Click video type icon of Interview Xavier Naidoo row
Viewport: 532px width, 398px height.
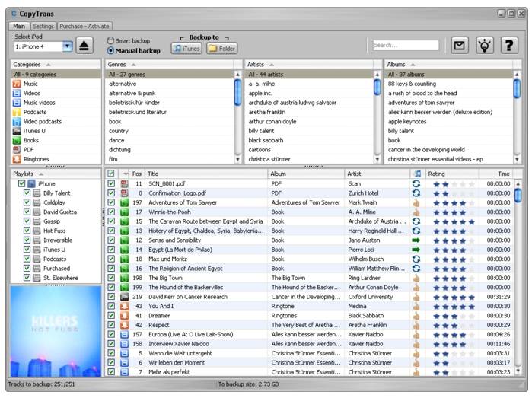[125, 344]
